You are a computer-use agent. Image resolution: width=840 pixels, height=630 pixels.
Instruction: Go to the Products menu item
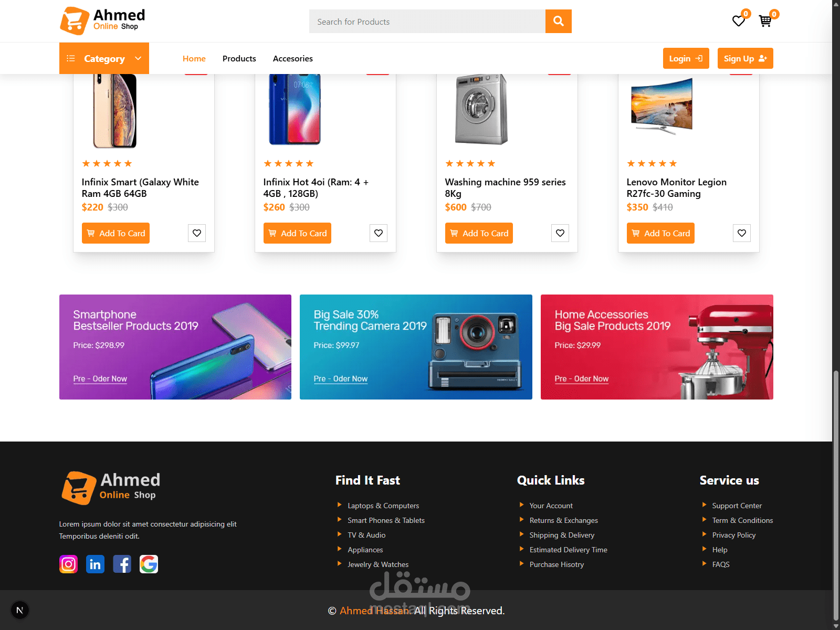(x=239, y=58)
